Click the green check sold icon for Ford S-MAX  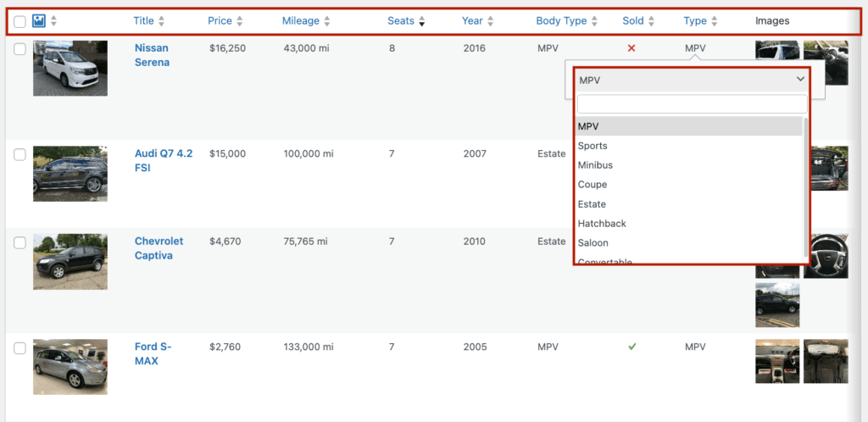pos(632,347)
